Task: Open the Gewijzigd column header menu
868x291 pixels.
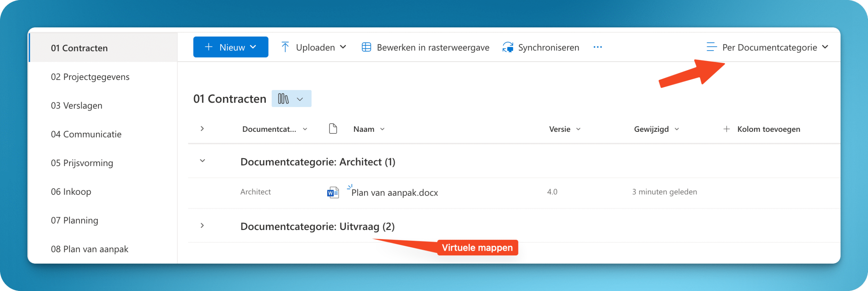Action: (x=656, y=129)
